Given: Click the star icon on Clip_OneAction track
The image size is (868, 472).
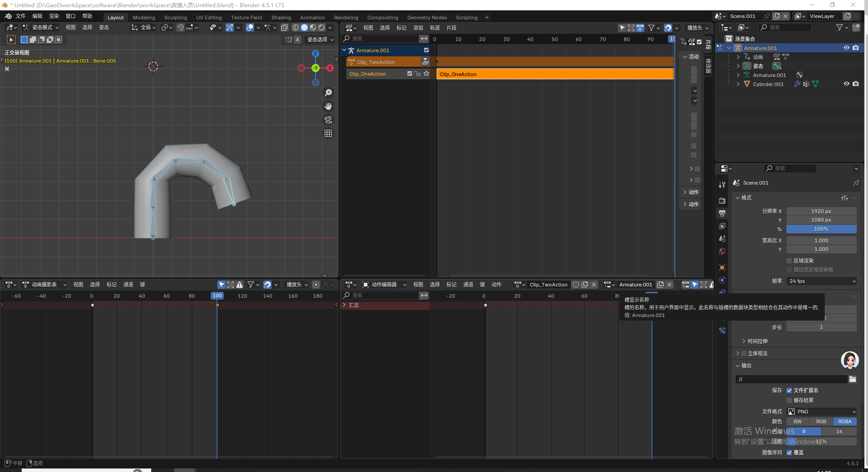Looking at the screenshot, I should [x=426, y=73].
